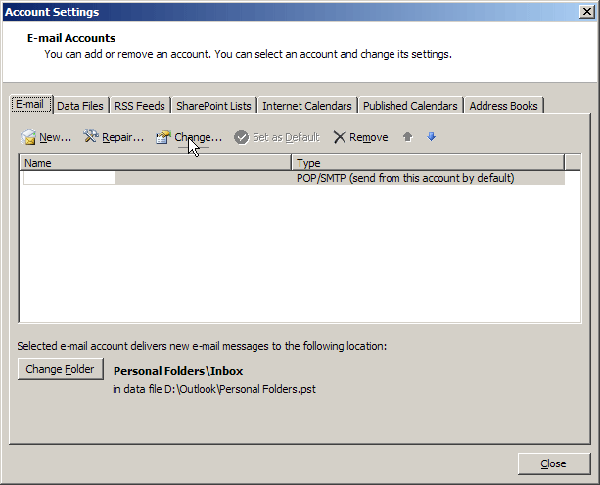This screenshot has width=600, height=485.
Task: Click the Set as Default checkmark icon
Action: click(x=241, y=137)
